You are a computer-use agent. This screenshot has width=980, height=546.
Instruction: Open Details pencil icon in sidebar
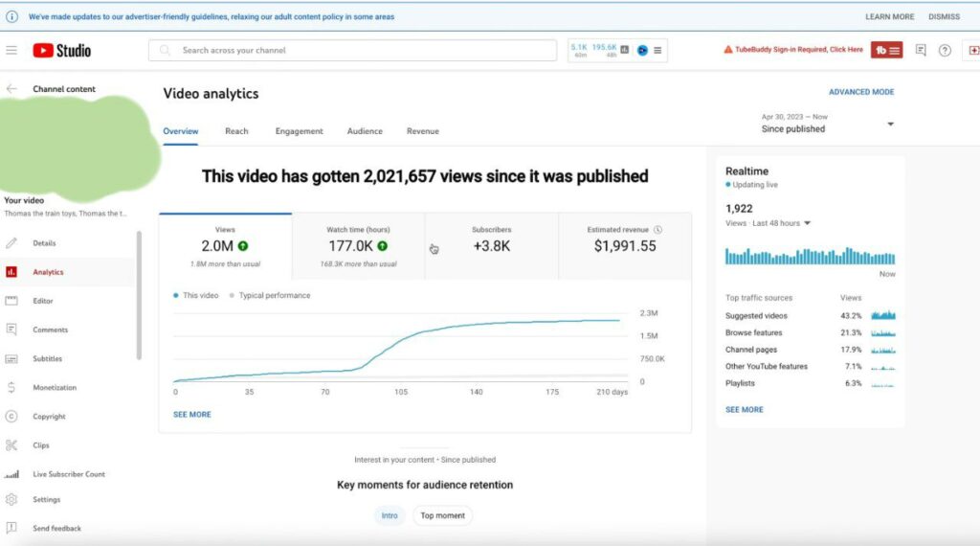(x=11, y=243)
